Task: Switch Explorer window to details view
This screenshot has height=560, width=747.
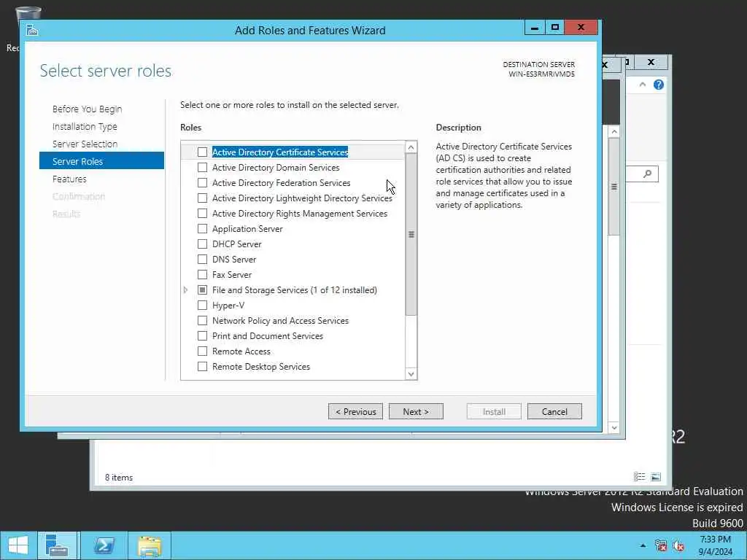Action: point(639,477)
